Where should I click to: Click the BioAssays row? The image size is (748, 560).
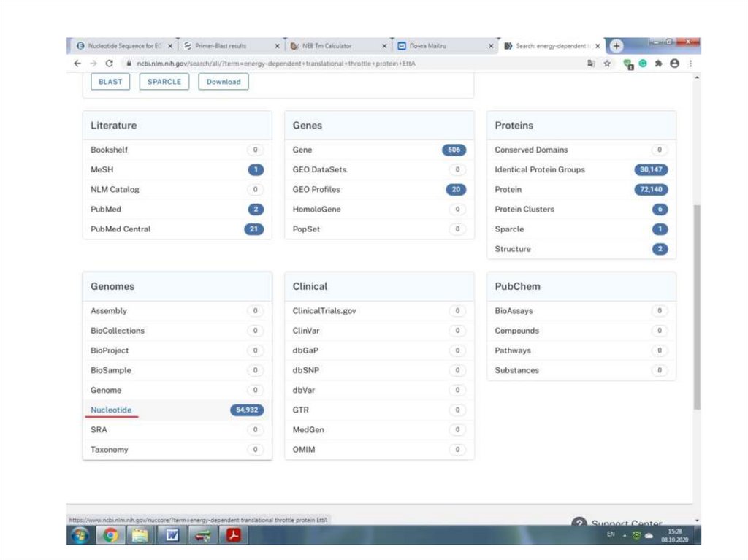click(581, 310)
